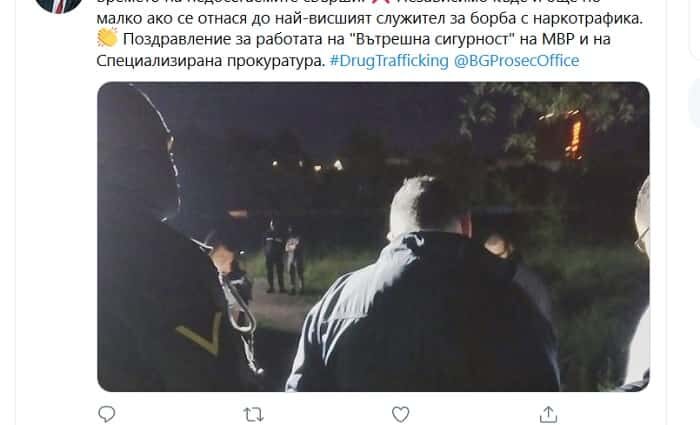Viewport: 700px width, 425px height.
Task: Like the tweet with the heart icon
Action: tap(400, 415)
